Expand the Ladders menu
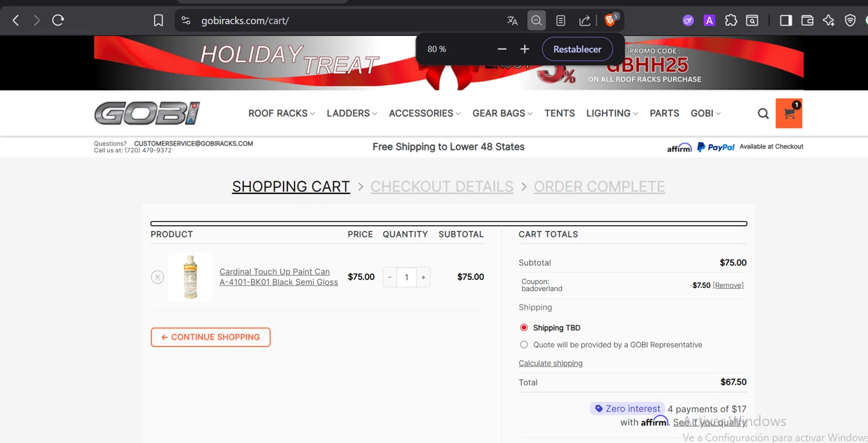868x443 pixels. pyautogui.click(x=352, y=114)
